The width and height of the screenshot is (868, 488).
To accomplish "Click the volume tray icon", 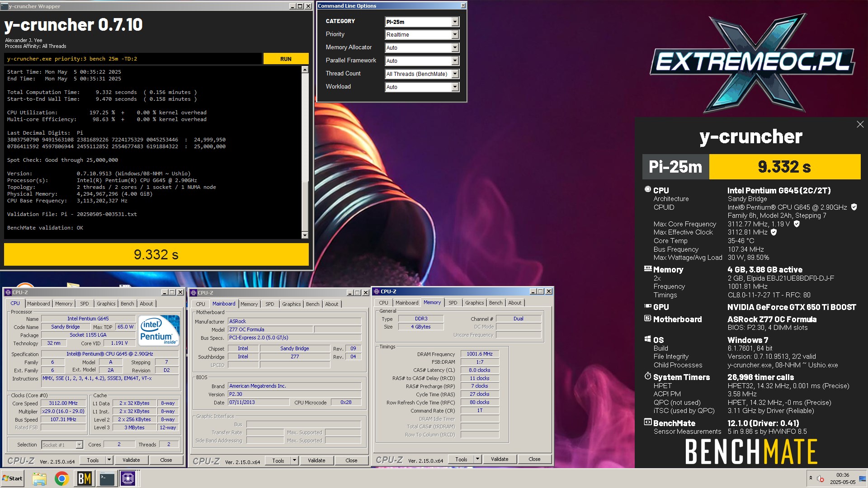I will pos(821,479).
